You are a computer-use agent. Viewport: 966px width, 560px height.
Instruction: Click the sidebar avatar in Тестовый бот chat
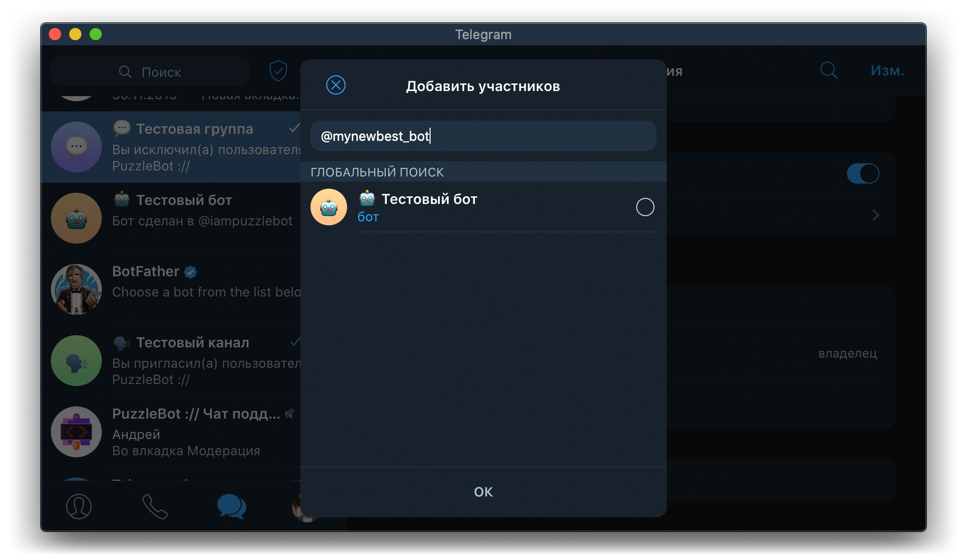click(x=76, y=218)
